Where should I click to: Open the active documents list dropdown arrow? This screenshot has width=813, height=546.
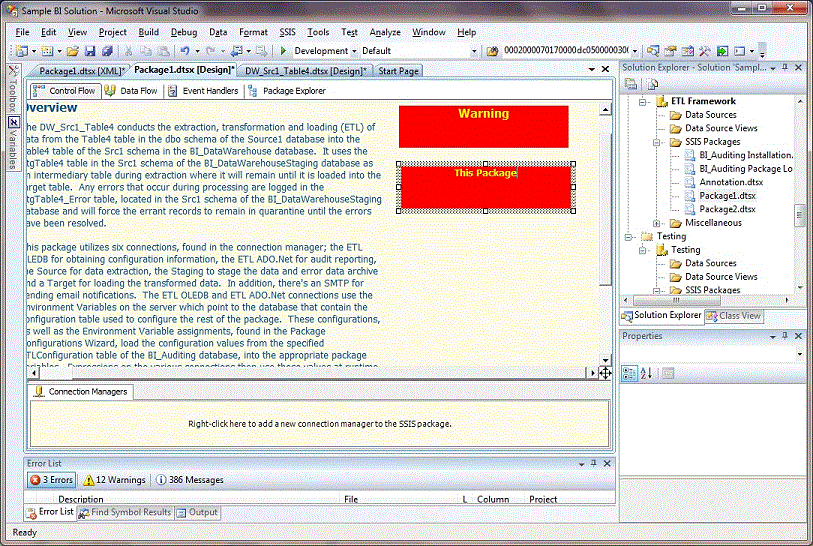click(x=592, y=69)
